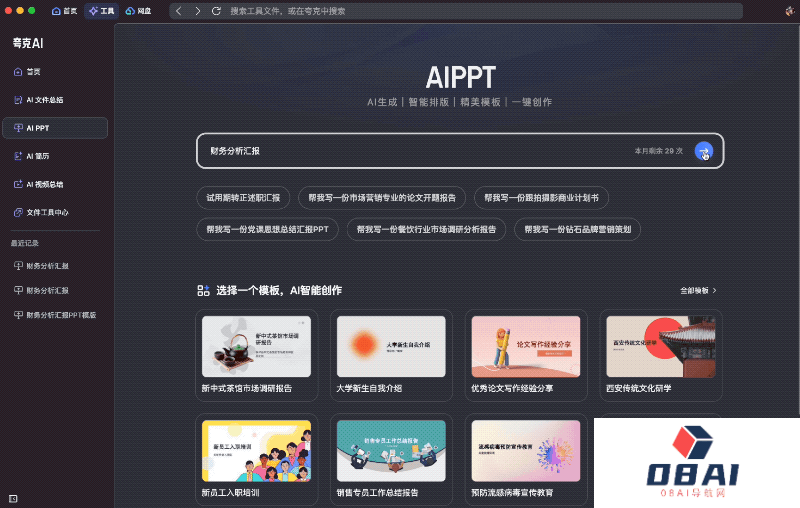Click the 帮我写一份钻石品牌营销策划 suggestion
The width and height of the screenshot is (800, 508).
tap(577, 229)
